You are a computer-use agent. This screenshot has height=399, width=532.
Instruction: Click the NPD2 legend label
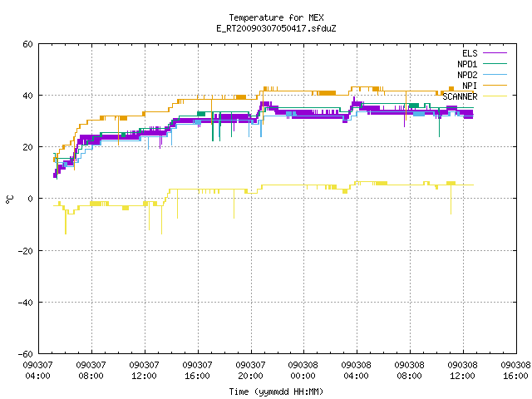(x=467, y=75)
